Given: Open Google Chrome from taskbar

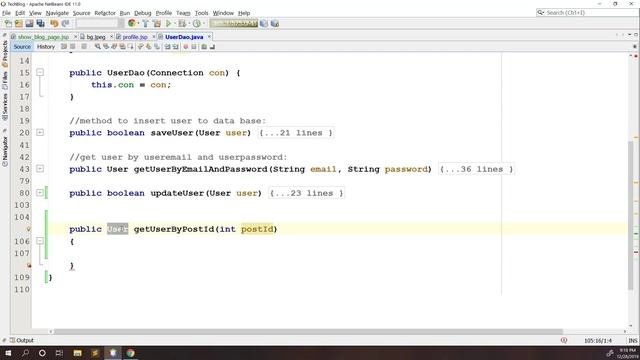Looking at the screenshot, I should 130,353.
